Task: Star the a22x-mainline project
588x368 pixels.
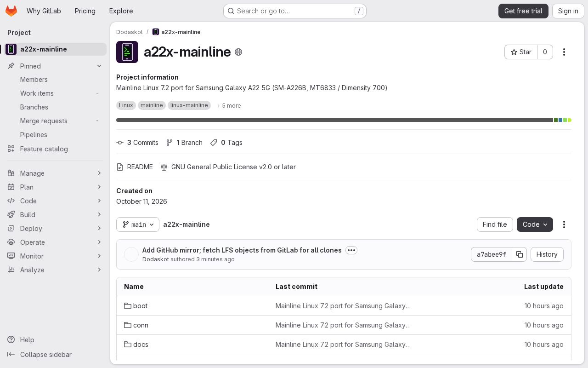Action: [521, 52]
